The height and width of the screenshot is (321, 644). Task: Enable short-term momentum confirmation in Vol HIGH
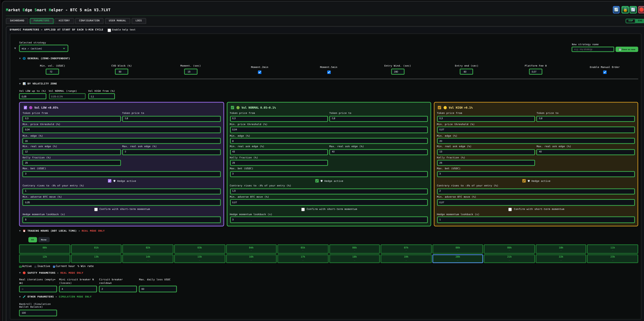[510, 209]
